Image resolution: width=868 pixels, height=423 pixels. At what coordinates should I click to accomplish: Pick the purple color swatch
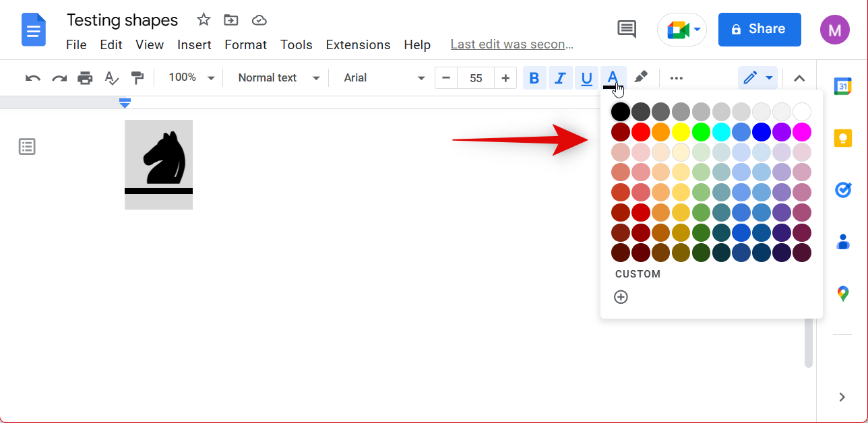point(782,132)
